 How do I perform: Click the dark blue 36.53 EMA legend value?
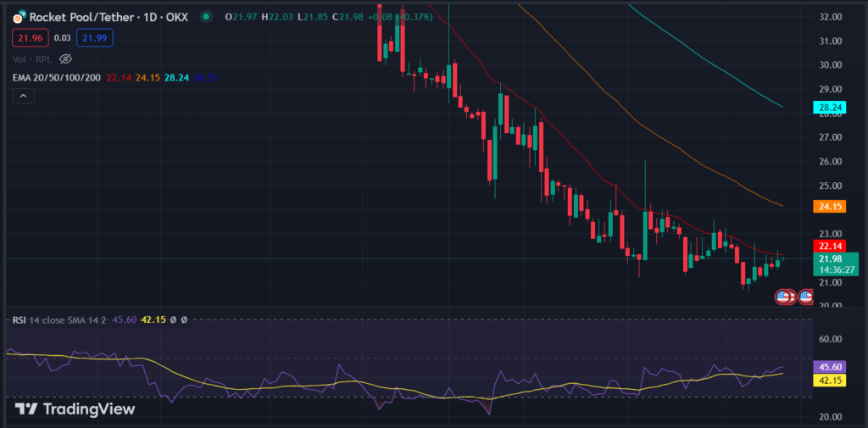pos(204,78)
